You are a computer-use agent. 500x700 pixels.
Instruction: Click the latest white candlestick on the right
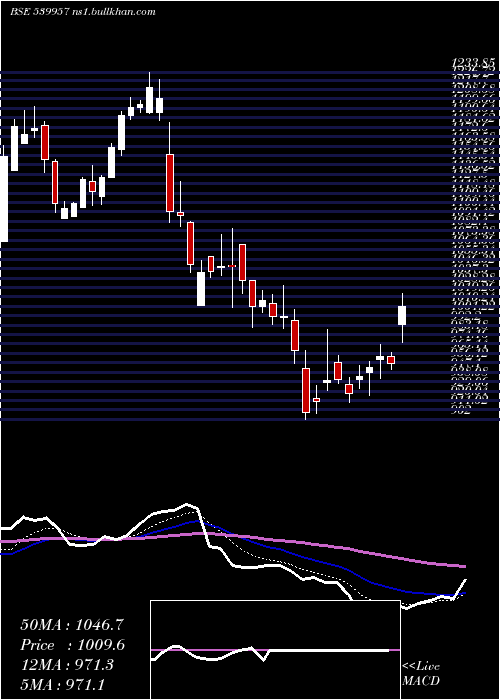402,315
